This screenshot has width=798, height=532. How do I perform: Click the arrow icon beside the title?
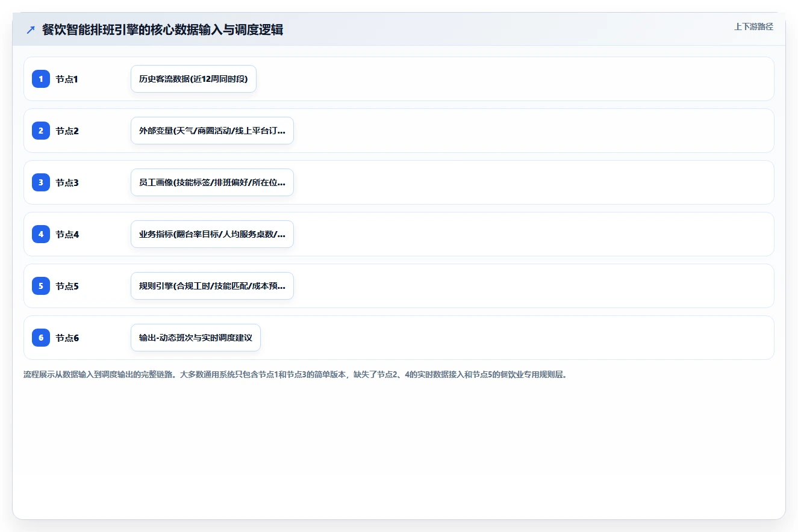tap(31, 30)
